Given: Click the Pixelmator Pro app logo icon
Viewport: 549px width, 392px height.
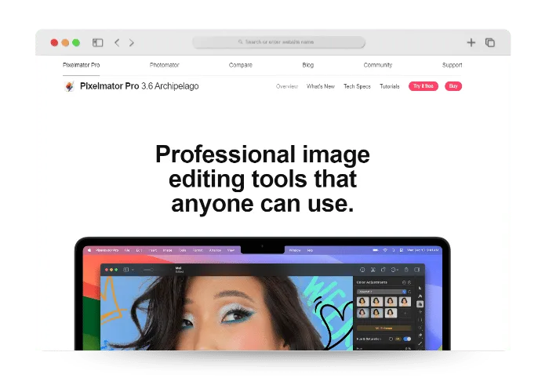Looking at the screenshot, I should pyautogui.click(x=69, y=86).
